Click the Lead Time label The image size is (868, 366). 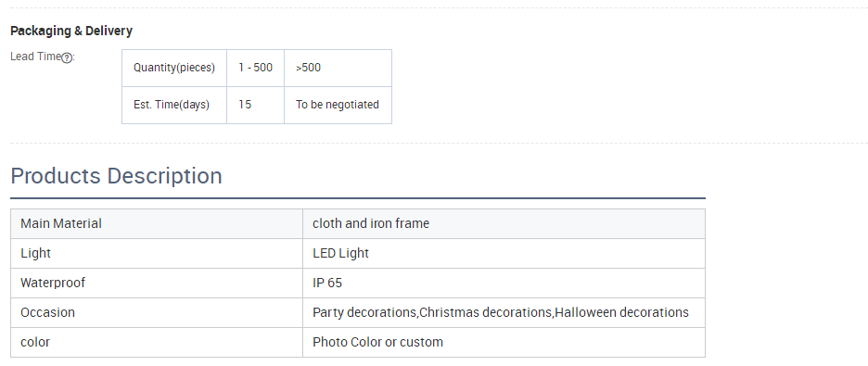pos(35,57)
